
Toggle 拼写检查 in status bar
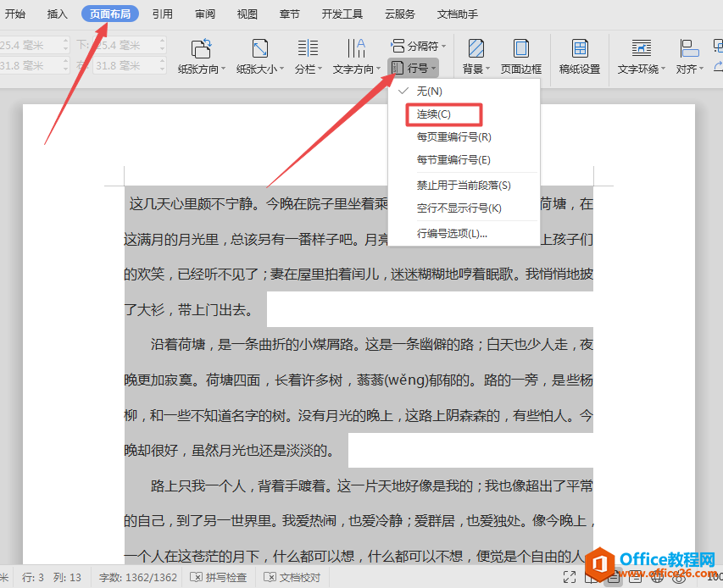[x=219, y=577]
